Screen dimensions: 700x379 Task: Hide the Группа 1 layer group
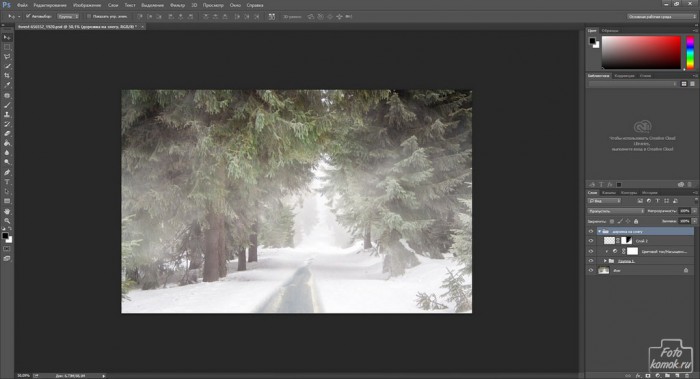591,261
